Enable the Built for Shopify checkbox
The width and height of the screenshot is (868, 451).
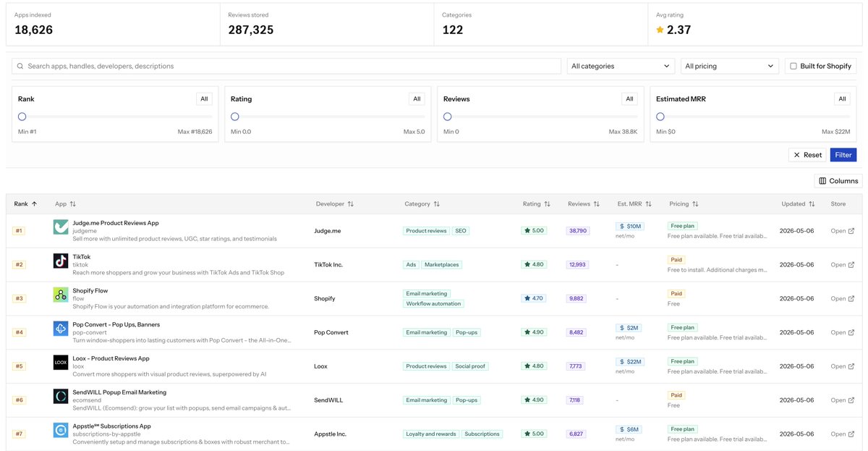point(793,66)
